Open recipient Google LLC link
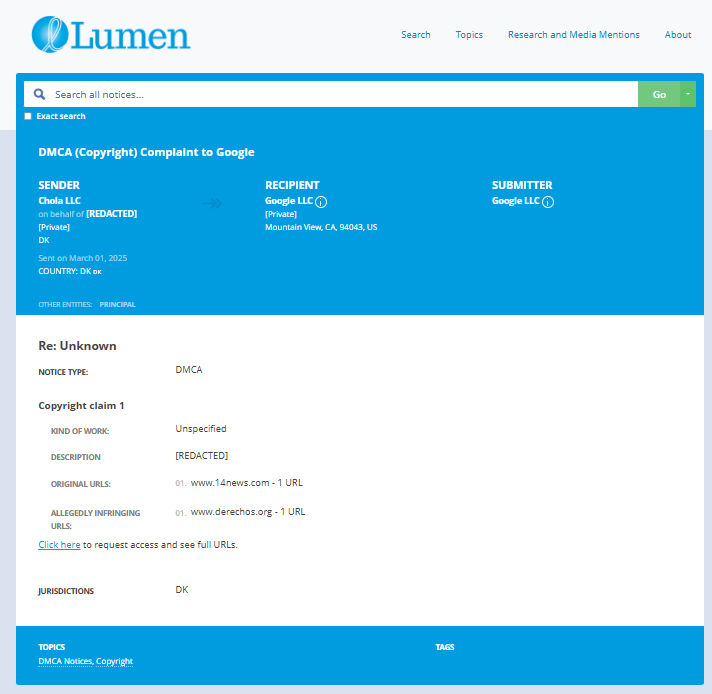This screenshot has width=712, height=694. point(289,200)
